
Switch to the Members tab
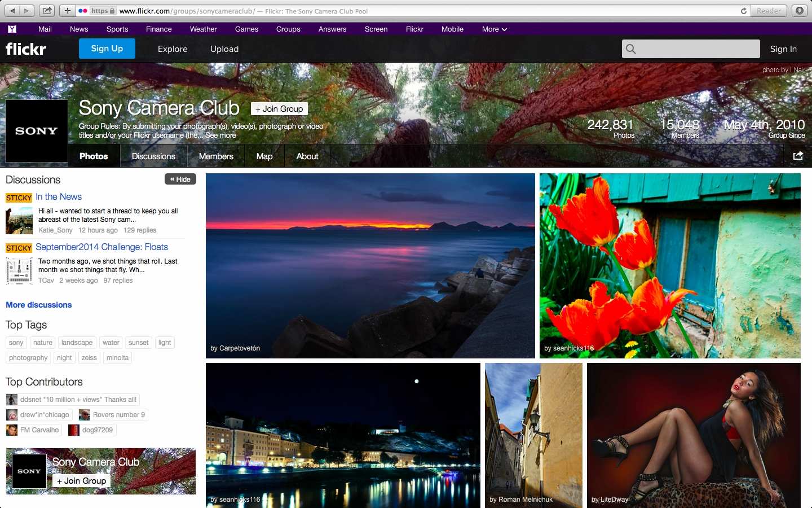(216, 156)
